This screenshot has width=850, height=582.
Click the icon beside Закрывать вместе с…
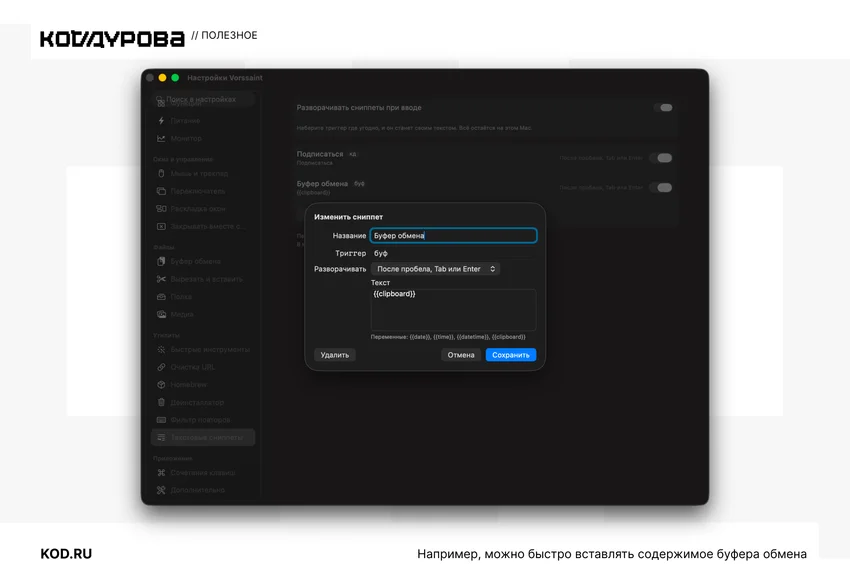161,227
